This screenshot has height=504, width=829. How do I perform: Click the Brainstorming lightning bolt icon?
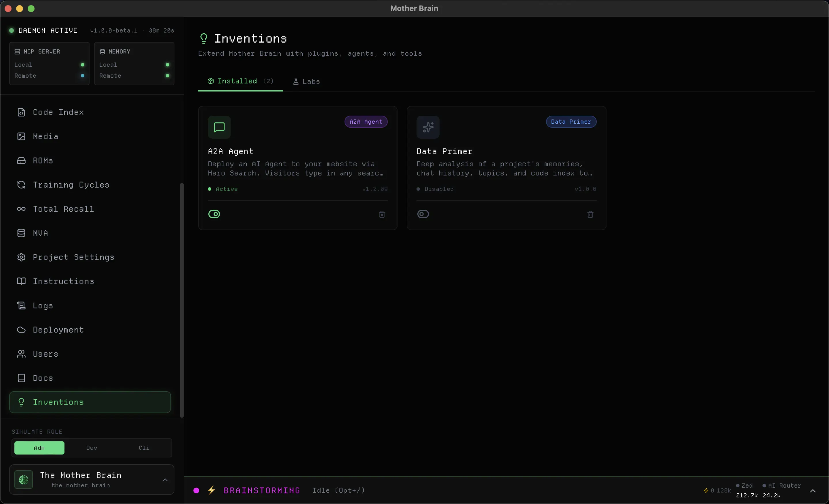[211, 490]
